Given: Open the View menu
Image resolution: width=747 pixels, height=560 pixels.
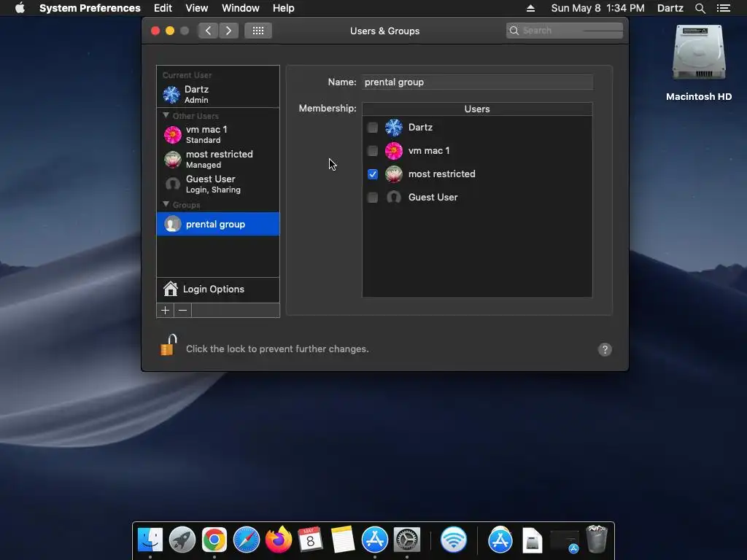Looking at the screenshot, I should 197,8.
